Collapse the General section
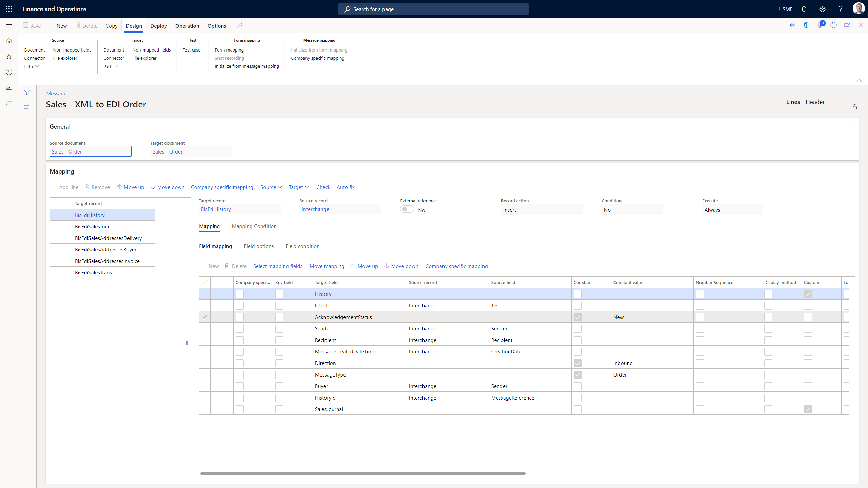The image size is (868, 488). click(850, 126)
